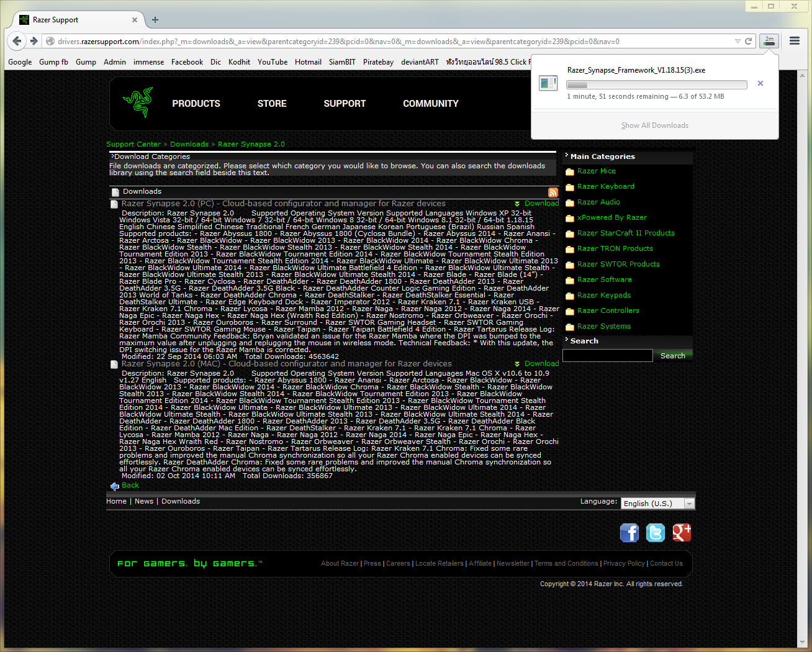Open Terms and Conditions footer link
812x652 pixels.
[566, 564]
